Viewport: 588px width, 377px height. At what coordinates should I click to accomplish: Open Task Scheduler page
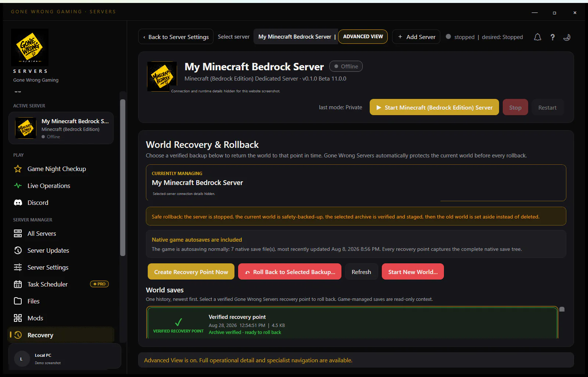click(61, 284)
